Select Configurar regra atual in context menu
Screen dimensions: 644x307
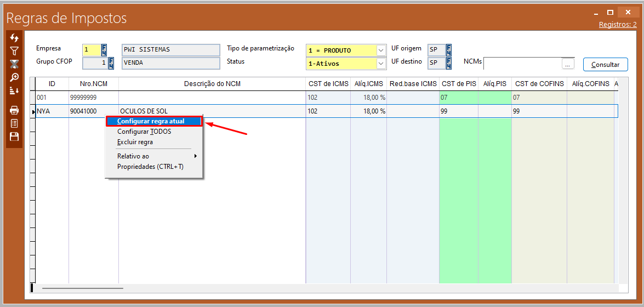[151, 121]
